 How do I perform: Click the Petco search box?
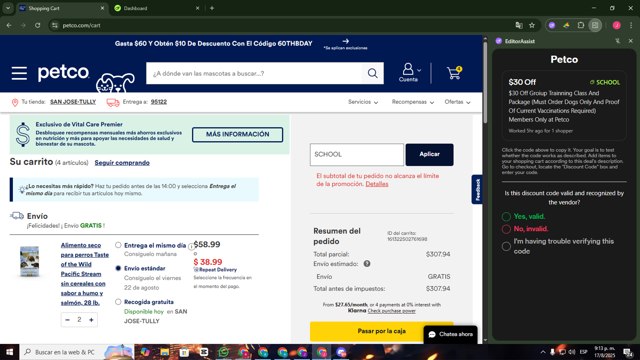pos(254,73)
